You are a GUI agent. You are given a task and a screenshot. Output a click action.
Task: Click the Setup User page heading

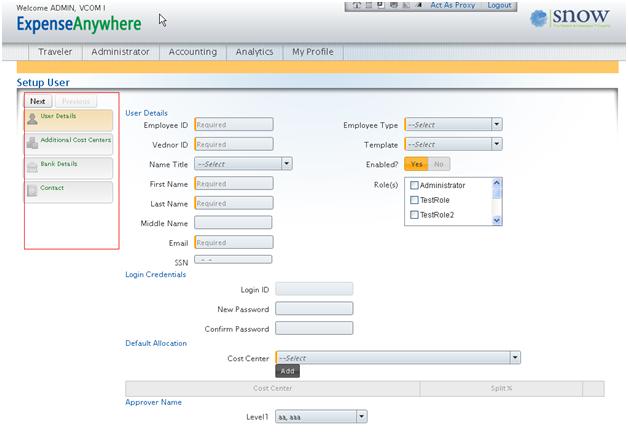43,82
